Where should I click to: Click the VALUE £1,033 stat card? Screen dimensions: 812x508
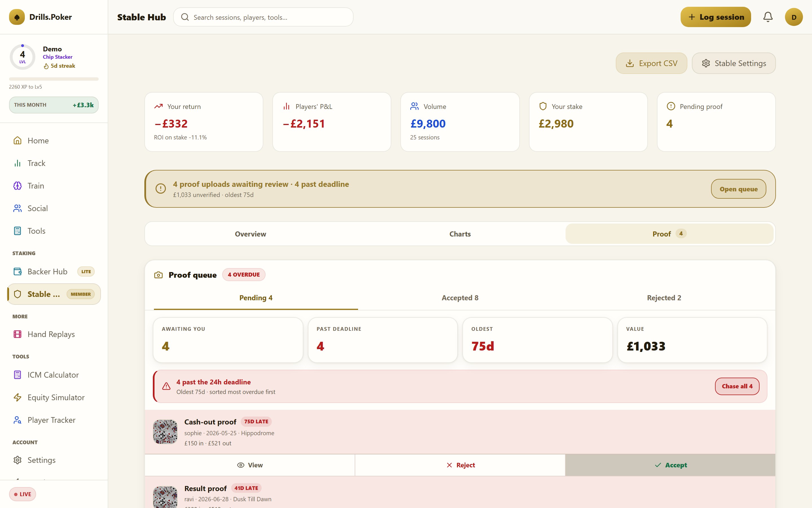692,340
